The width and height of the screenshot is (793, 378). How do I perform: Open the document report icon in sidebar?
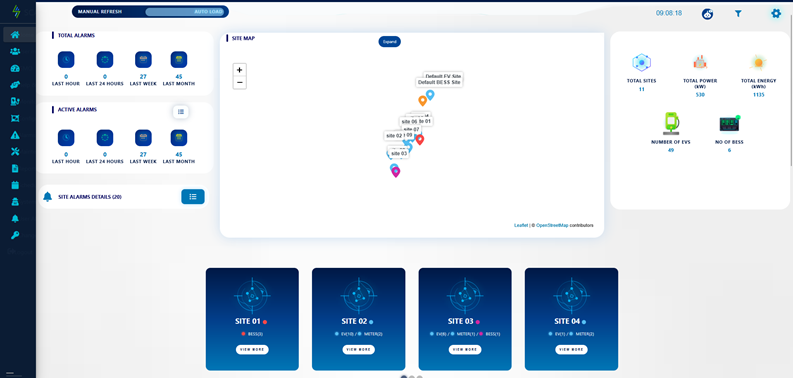(15, 168)
